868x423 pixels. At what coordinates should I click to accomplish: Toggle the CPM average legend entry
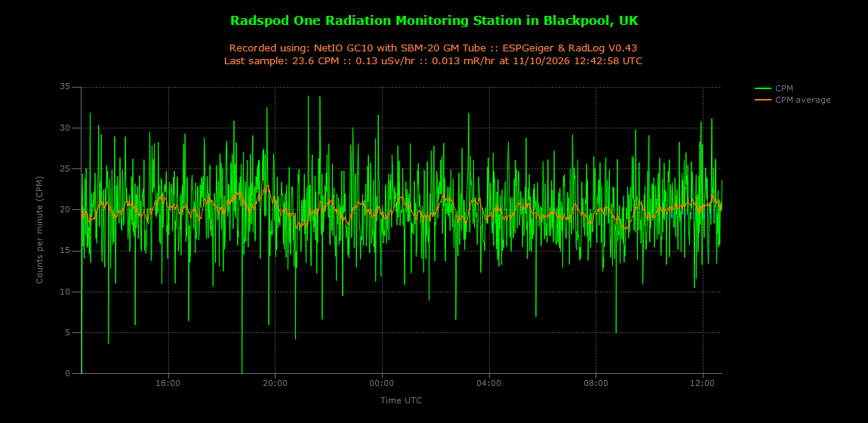point(793,100)
